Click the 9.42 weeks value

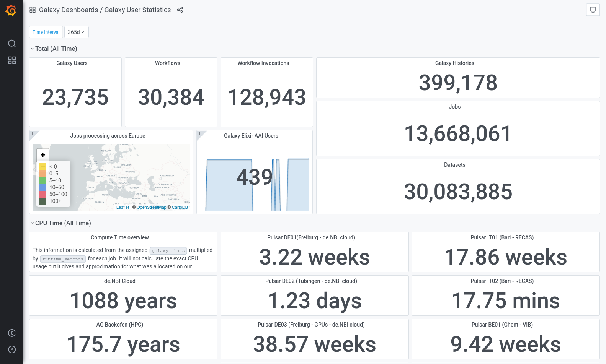[506, 344]
